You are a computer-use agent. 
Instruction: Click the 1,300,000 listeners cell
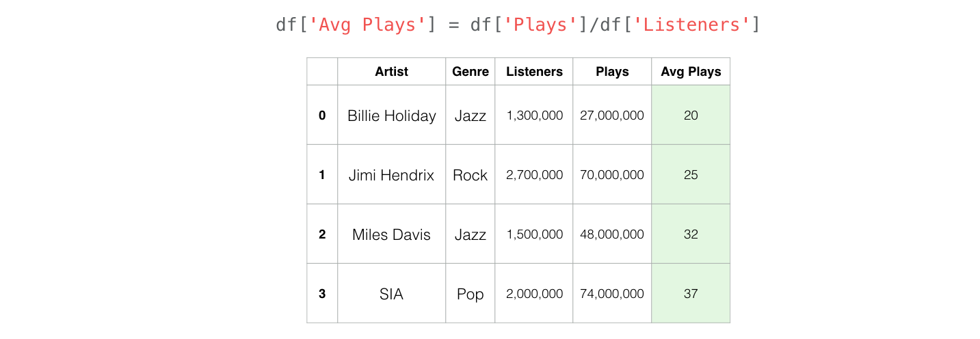tap(534, 116)
